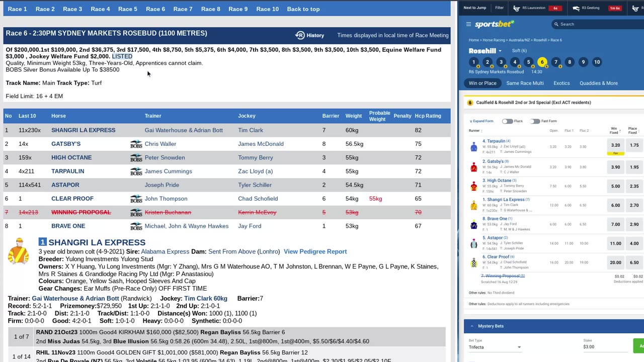Open sire Alabama Express link
This screenshot has width=644, height=362.
coord(165,251)
